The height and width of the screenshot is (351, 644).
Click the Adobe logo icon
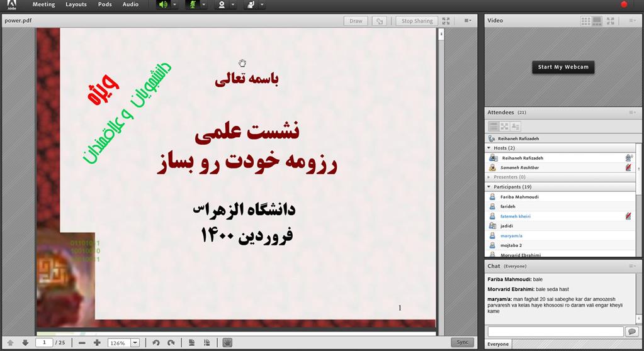pyautogui.click(x=11, y=4)
